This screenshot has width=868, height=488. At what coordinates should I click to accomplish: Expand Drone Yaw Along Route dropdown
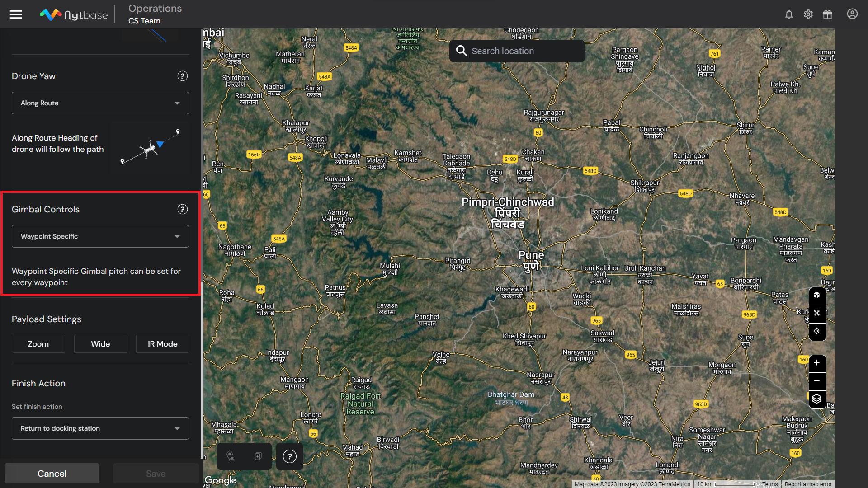point(100,103)
